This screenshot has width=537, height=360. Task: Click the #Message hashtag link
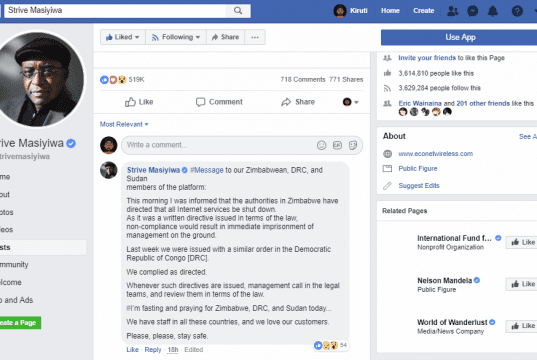point(207,170)
